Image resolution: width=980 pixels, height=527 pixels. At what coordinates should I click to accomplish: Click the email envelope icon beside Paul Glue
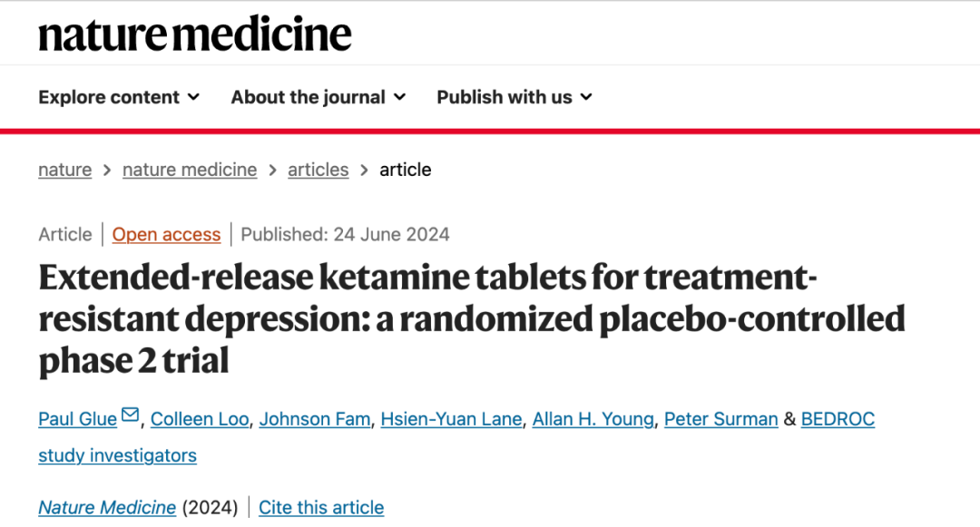tap(130, 415)
